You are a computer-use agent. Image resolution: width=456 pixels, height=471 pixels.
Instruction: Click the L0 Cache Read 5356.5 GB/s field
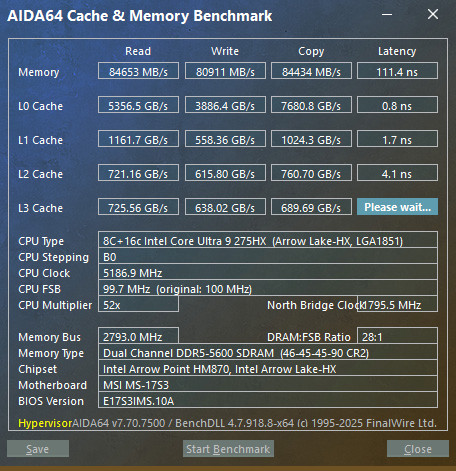click(138, 105)
